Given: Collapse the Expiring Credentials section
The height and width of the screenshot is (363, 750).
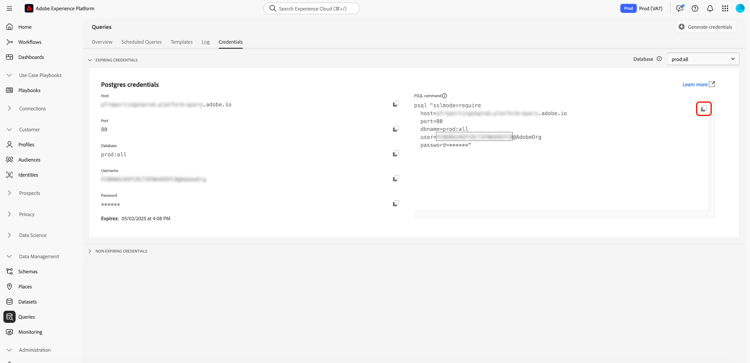Looking at the screenshot, I should 89,60.
